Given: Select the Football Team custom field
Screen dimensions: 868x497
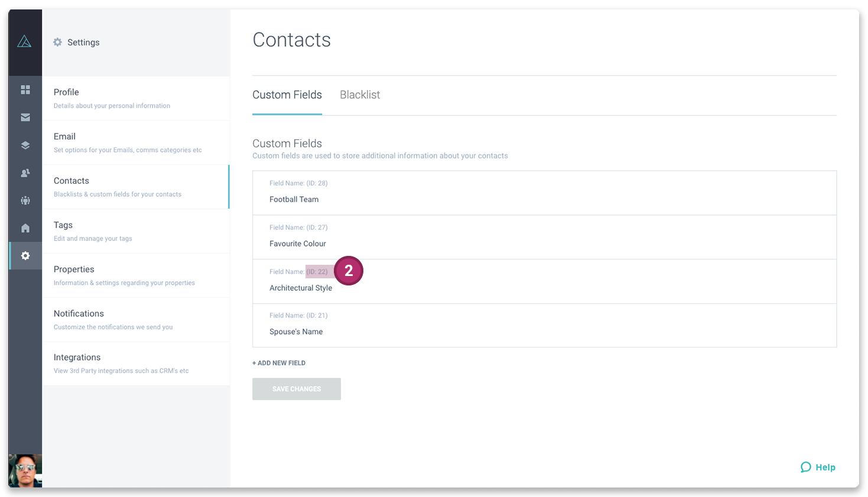Looking at the screenshot, I should coord(294,199).
